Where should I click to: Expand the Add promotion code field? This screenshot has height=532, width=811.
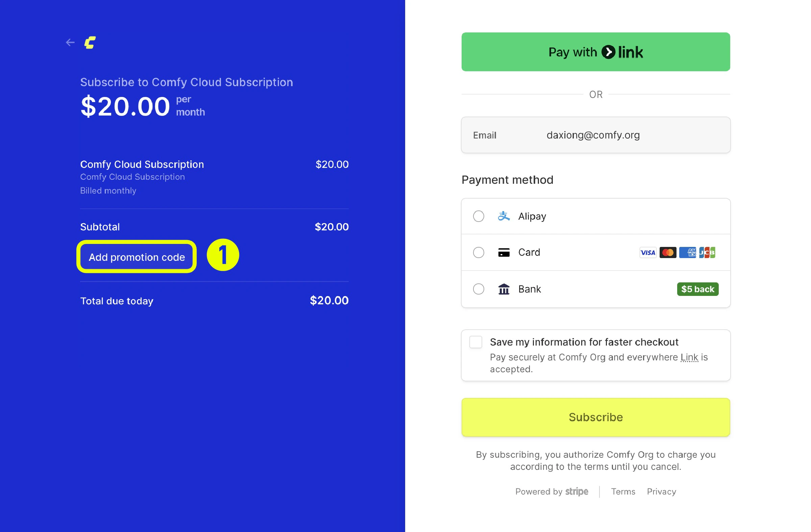point(136,257)
